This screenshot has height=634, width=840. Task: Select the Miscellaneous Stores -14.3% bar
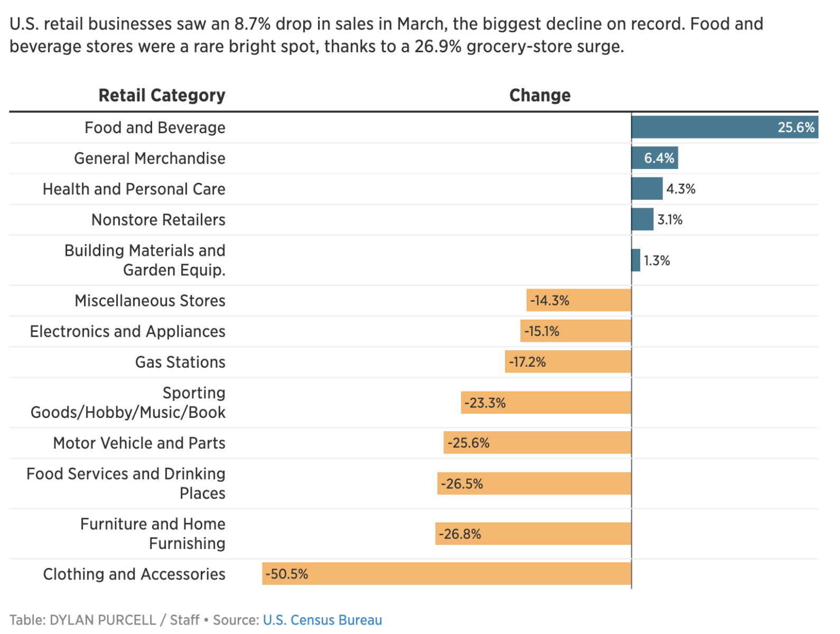[578, 301]
